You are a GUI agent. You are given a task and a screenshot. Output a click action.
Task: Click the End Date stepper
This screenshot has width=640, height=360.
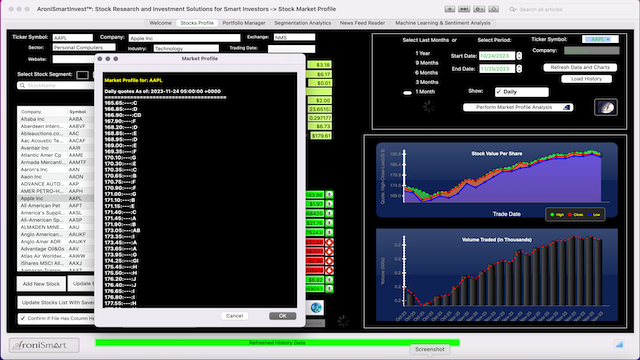pos(519,69)
